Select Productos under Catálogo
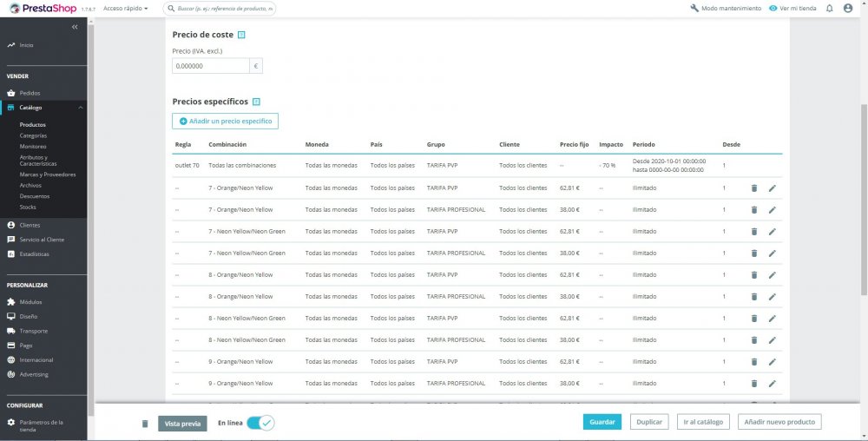Image resolution: width=868 pixels, height=441 pixels. coord(33,125)
